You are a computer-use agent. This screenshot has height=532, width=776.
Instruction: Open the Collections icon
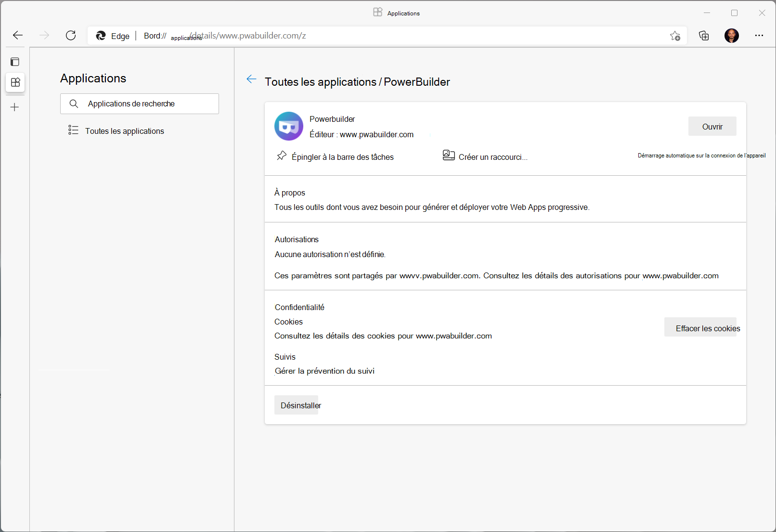click(704, 36)
